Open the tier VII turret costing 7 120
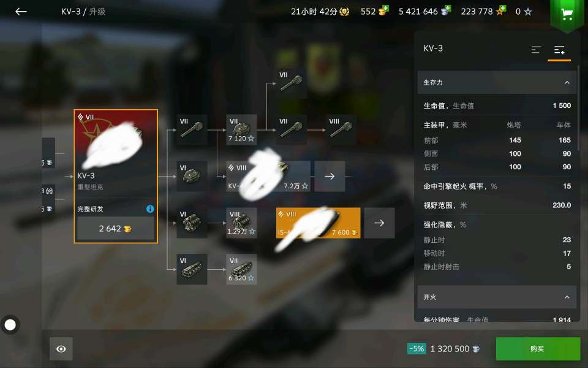 point(241,129)
